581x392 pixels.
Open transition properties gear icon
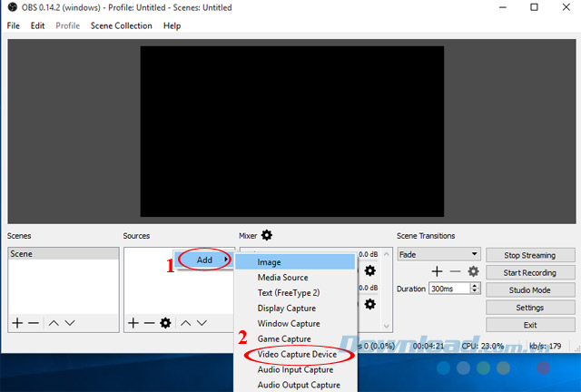click(473, 271)
